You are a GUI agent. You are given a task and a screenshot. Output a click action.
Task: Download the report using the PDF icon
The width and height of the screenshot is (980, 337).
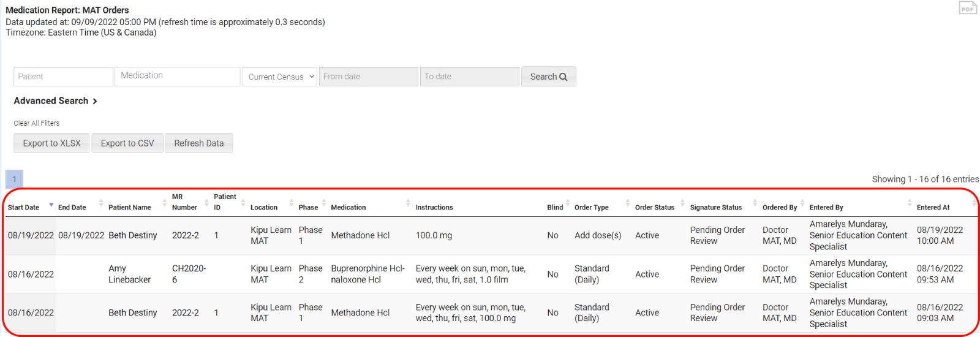[968, 8]
